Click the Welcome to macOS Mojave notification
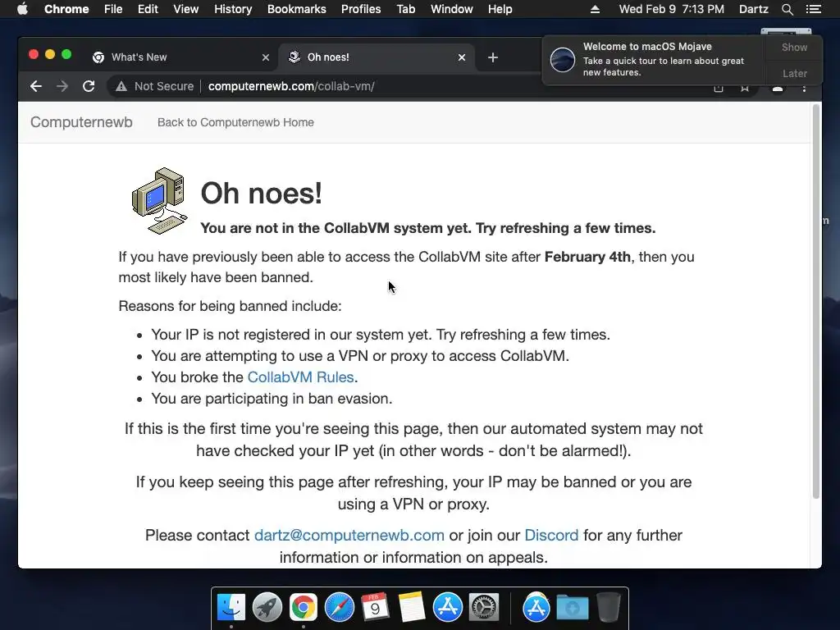Image resolution: width=840 pixels, height=630 pixels. click(654, 59)
